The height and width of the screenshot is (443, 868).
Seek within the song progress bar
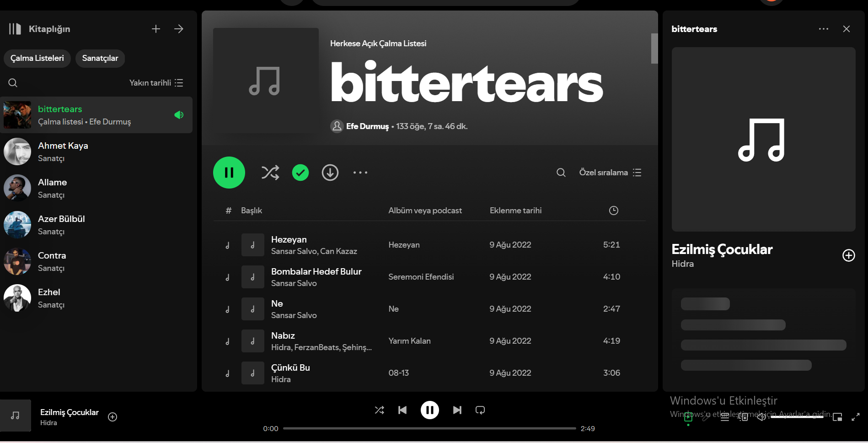pyautogui.click(x=429, y=428)
